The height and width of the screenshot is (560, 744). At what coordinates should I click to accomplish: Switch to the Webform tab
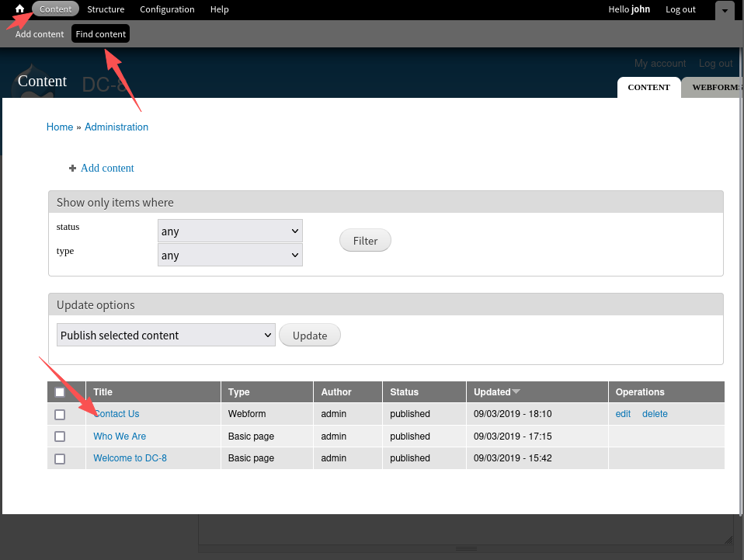click(x=714, y=87)
